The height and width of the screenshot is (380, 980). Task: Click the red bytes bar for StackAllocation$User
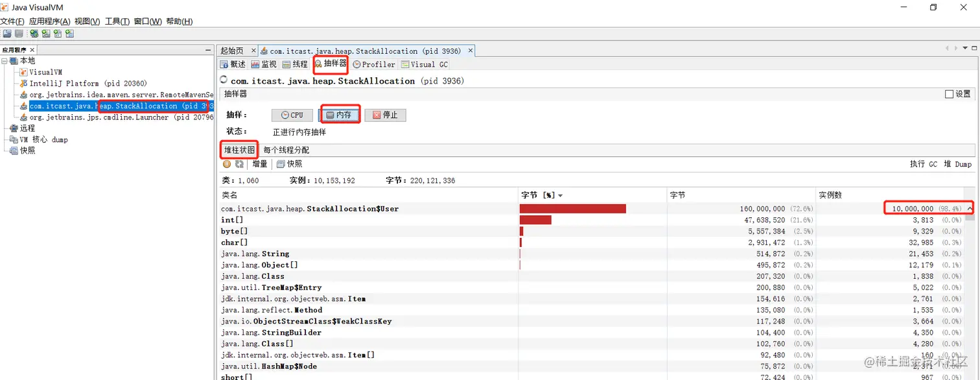pyautogui.click(x=573, y=209)
